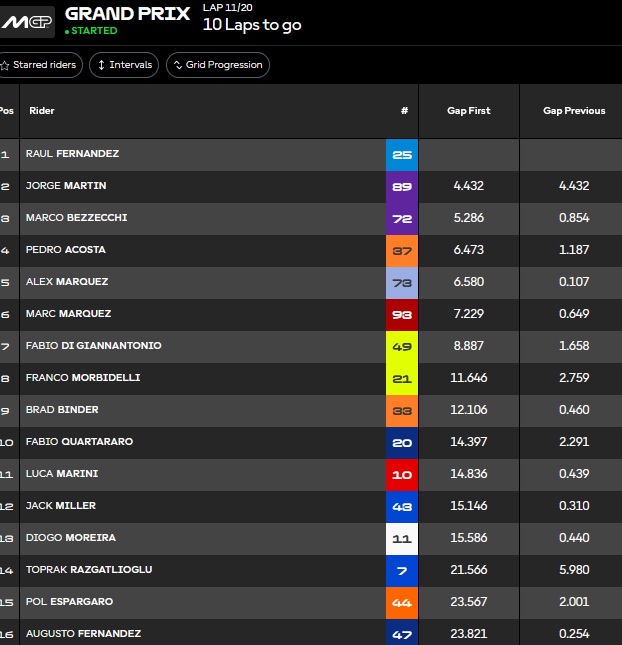Click rider name Toprak Razgatlioglu
The image size is (622, 645).
pyautogui.click(x=89, y=570)
